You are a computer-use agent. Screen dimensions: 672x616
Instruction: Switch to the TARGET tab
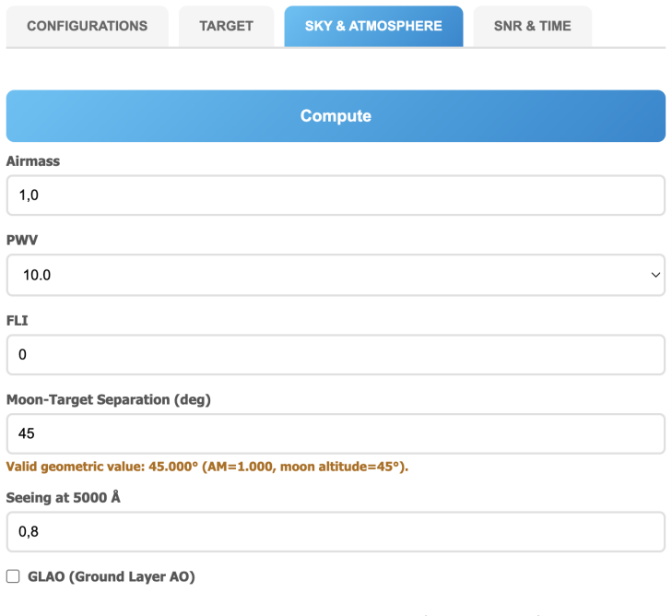tap(226, 26)
